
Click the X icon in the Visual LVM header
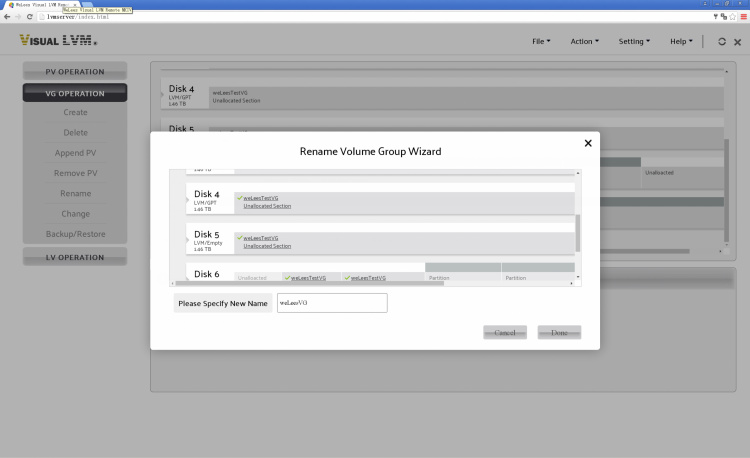[738, 42]
